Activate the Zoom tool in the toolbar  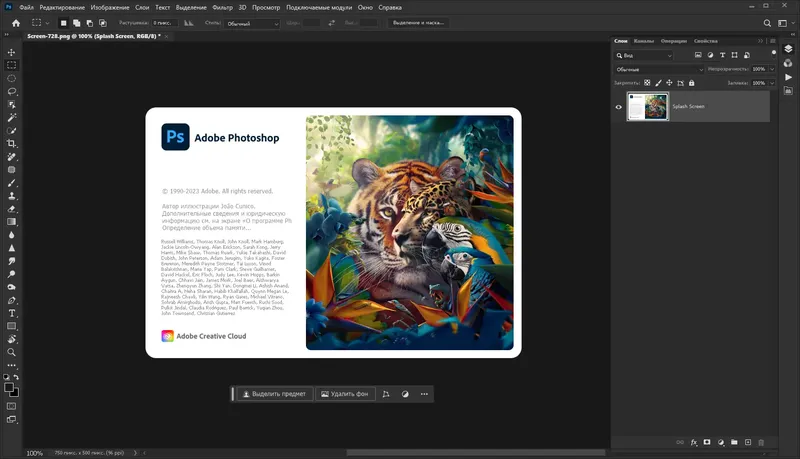click(12, 352)
